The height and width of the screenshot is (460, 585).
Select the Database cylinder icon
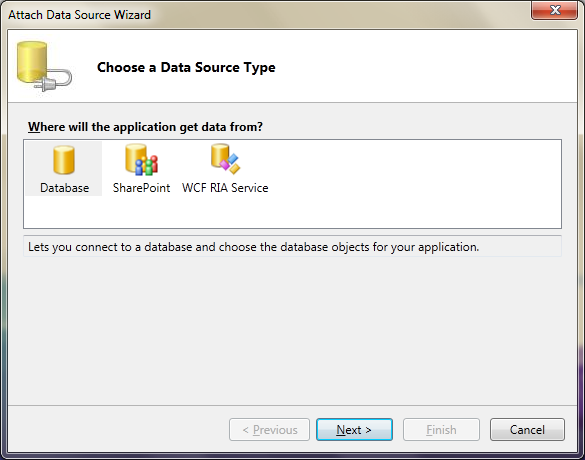pos(64,160)
